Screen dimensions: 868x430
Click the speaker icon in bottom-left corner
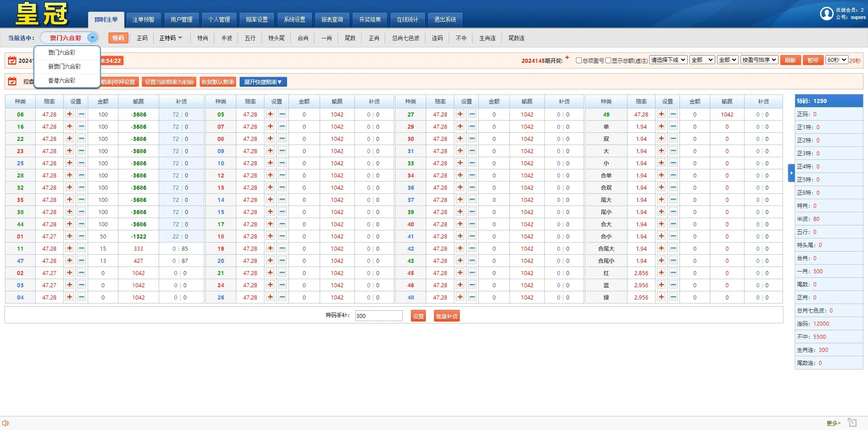[5, 423]
